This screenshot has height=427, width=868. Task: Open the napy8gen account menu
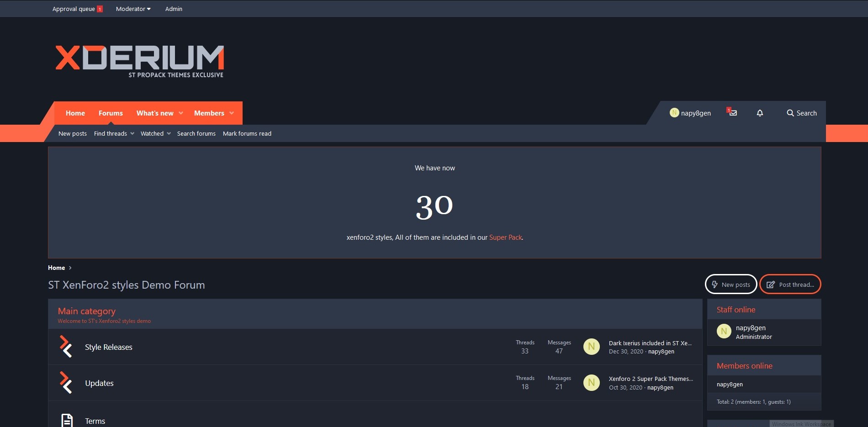[690, 113]
